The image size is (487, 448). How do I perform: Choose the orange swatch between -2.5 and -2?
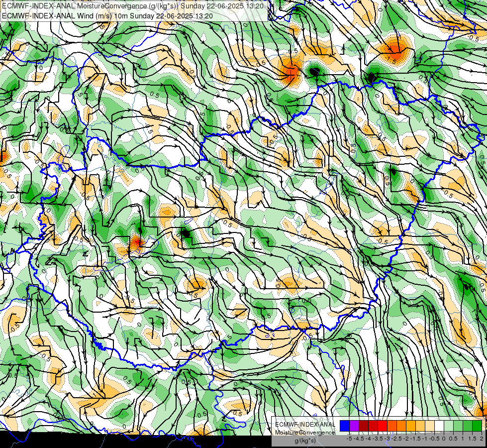click(401, 426)
